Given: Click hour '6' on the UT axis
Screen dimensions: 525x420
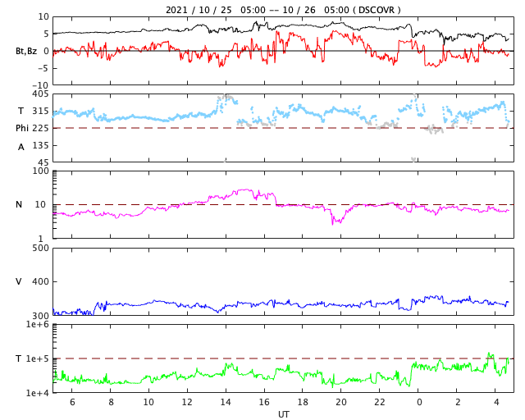Looking at the screenshot, I should coord(72,402).
